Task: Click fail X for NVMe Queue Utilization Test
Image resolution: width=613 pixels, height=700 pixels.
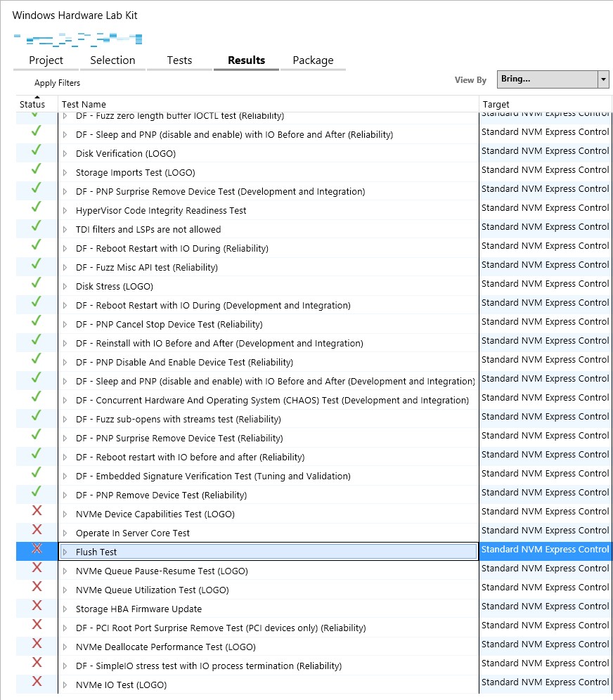Action: (37, 586)
